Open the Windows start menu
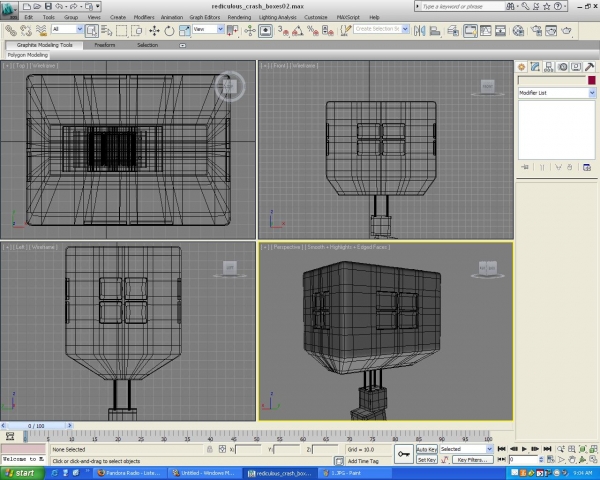The image size is (600, 480). tap(22, 473)
